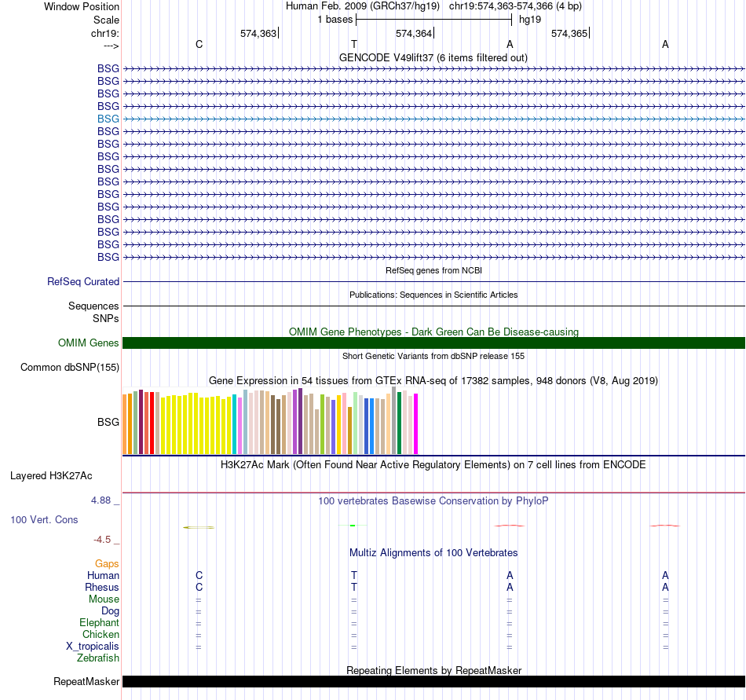Select base C in the reference sequence row
This screenshot has width=746, height=700.
199,44
